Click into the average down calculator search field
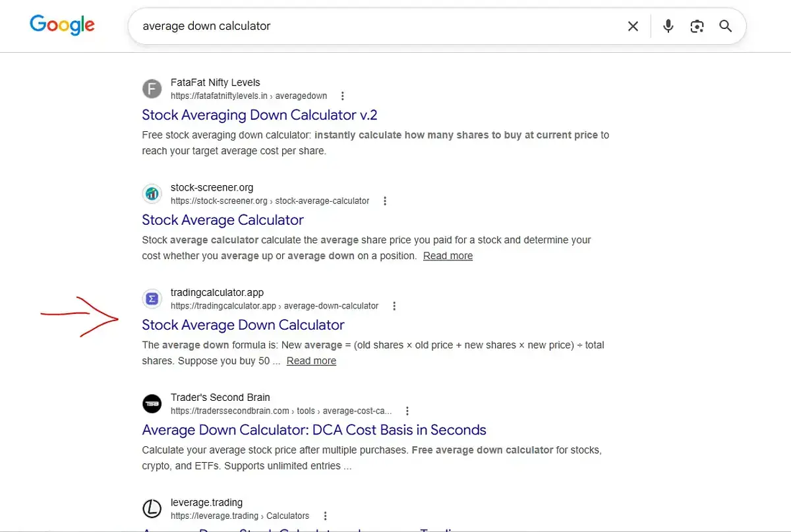Image resolution: width=791 pixels, height=532 pixels. (x=376, y=26)
